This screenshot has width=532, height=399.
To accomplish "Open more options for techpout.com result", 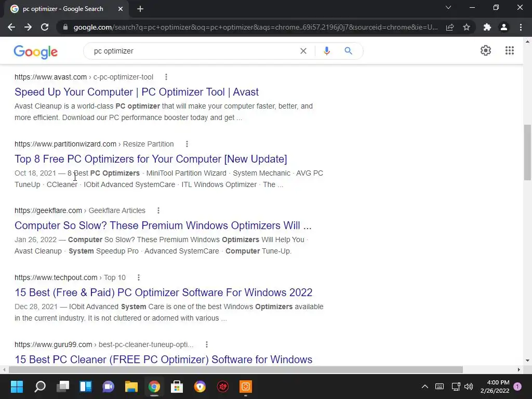I will pos(139,277).
